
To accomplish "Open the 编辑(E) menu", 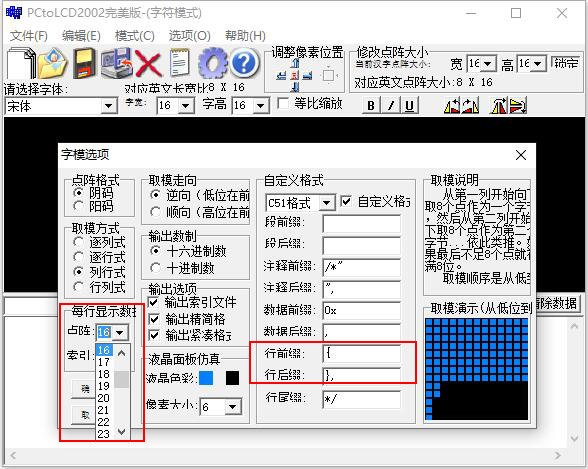I will point(81,36).
